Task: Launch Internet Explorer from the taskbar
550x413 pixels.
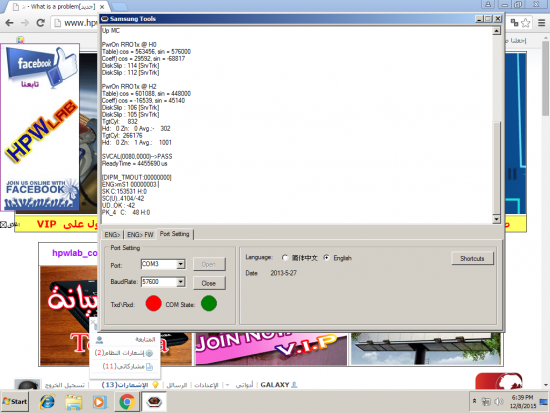Action: click(x=47, y=401)
